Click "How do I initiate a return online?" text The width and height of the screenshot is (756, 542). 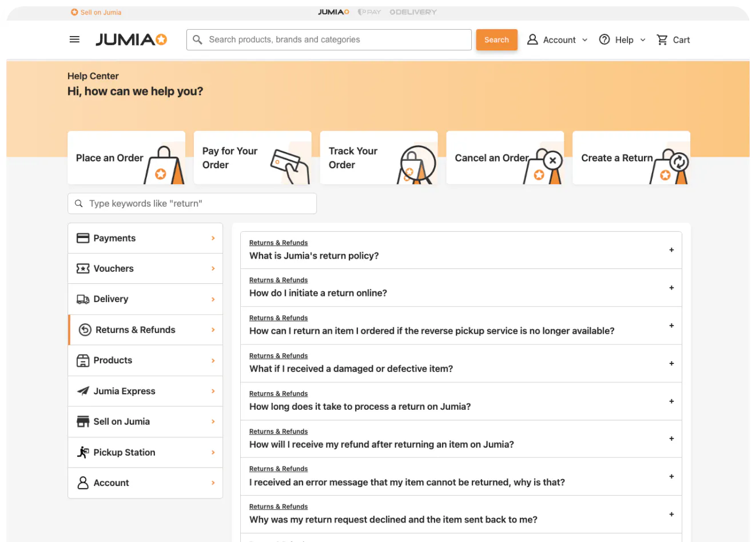tap(318, 293)
